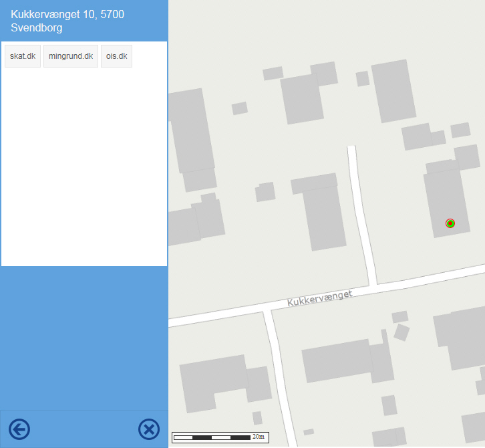Click the 20m map scale bar
The width and height of the screenshot is (485, 448).
click(220, 437)
